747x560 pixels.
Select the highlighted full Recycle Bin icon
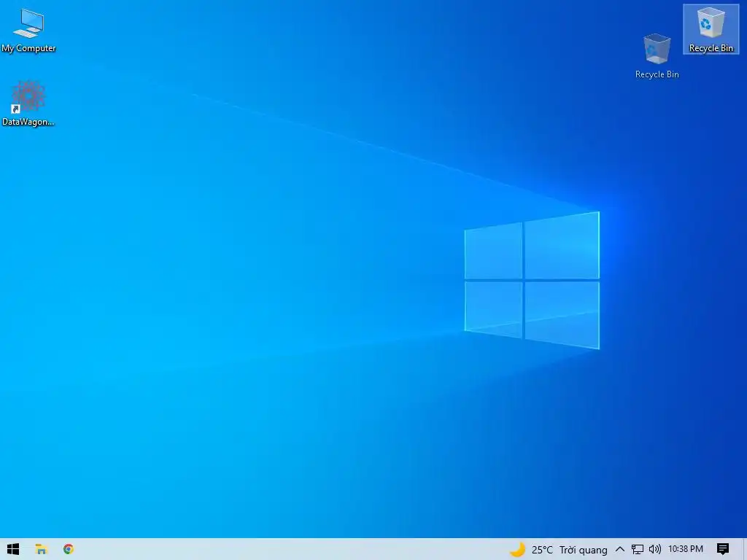tap(711, 29)
